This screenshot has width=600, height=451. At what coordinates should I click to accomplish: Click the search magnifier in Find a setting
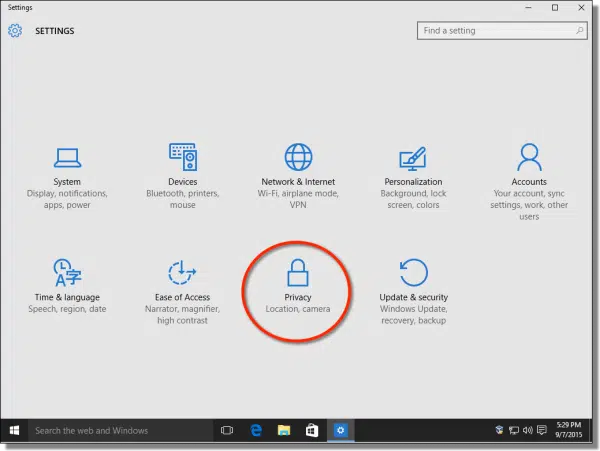pyautogui.click(x=580, y=30)
